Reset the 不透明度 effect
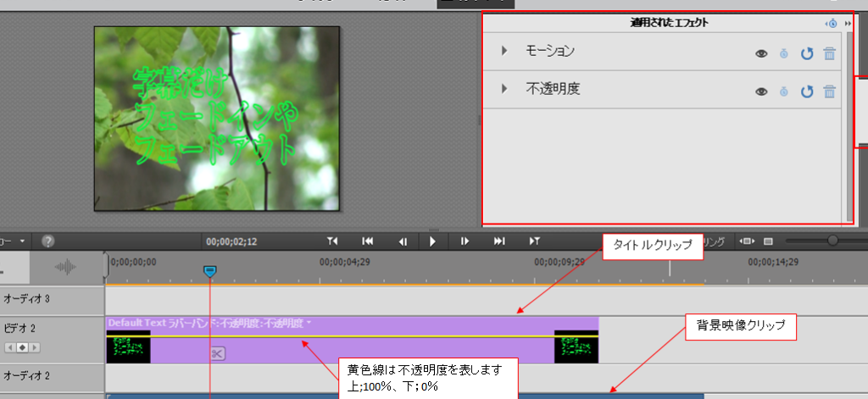The width and height of the screenshot is (868, 399). (807, 91)
